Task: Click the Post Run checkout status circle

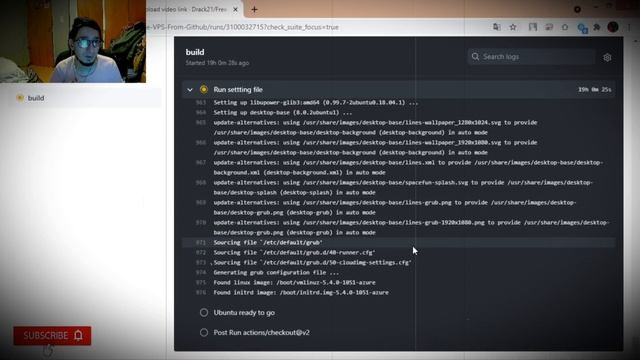Action: tap(204, 333)
